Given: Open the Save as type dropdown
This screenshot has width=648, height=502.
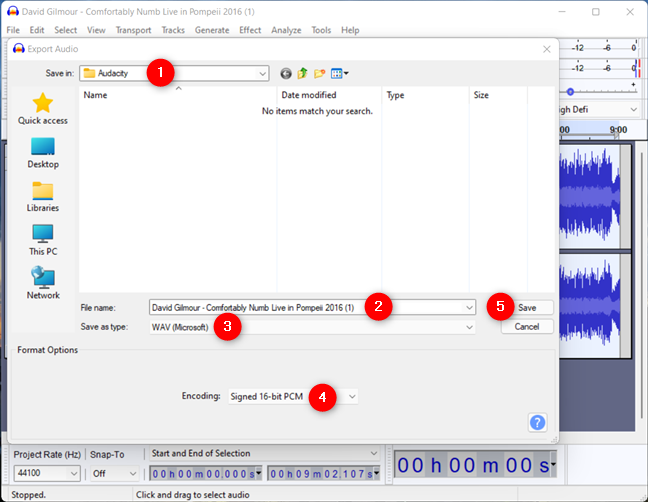Looking at the screenshot, I should coord(469,327).
